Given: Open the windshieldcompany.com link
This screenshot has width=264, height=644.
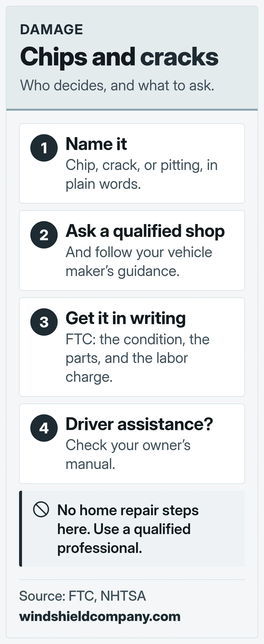Looking at the screenshot, I should (x=100, y=617).
